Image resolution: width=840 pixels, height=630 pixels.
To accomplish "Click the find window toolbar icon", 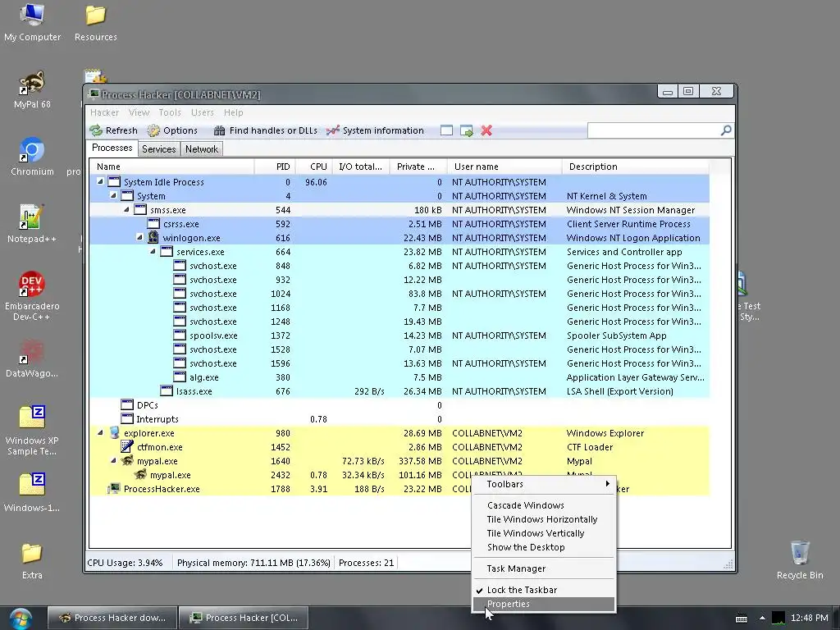I will 447,130.
